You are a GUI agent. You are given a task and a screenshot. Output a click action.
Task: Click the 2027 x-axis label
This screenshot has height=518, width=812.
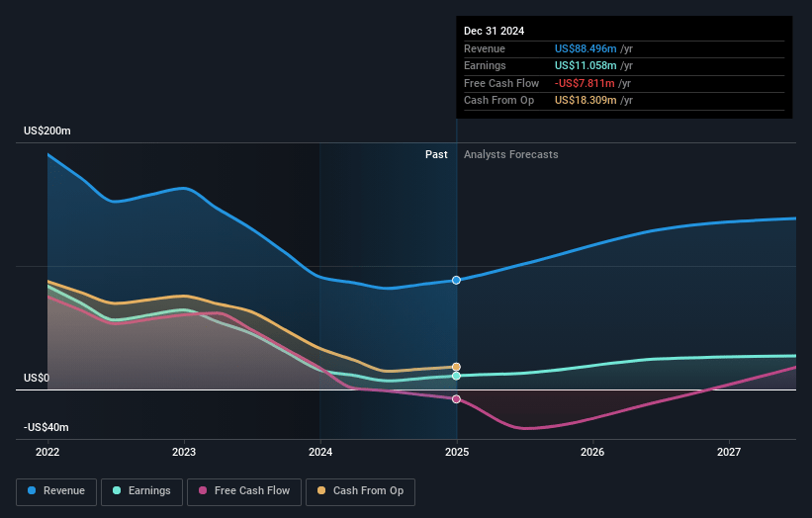pyautogui.click(x=729, y=453)
